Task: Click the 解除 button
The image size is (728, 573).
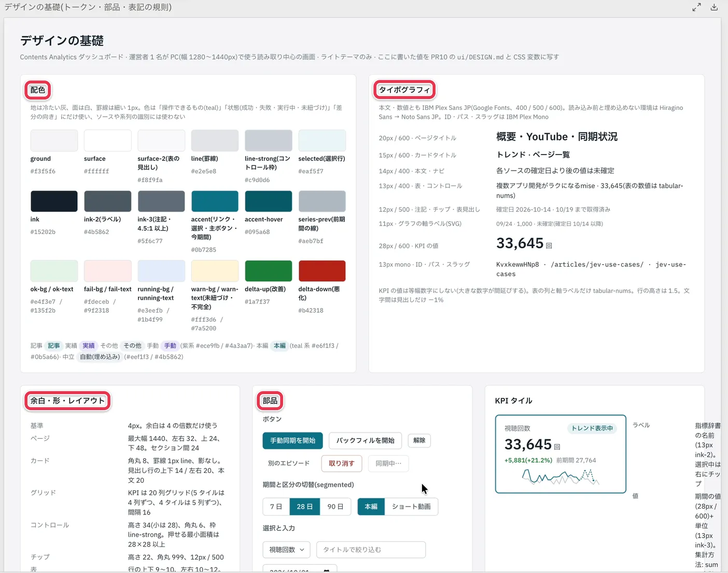Action: [x=419, y=440]
